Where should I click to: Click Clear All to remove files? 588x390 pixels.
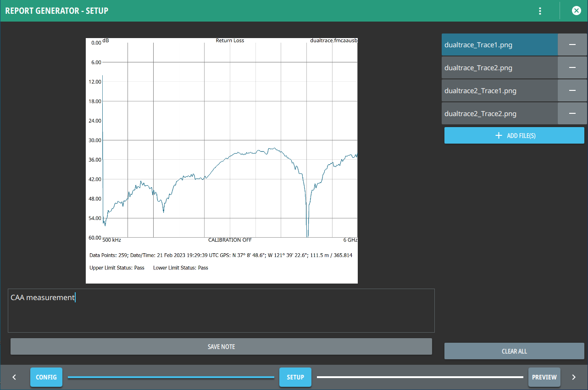click(x=514, y=351)
